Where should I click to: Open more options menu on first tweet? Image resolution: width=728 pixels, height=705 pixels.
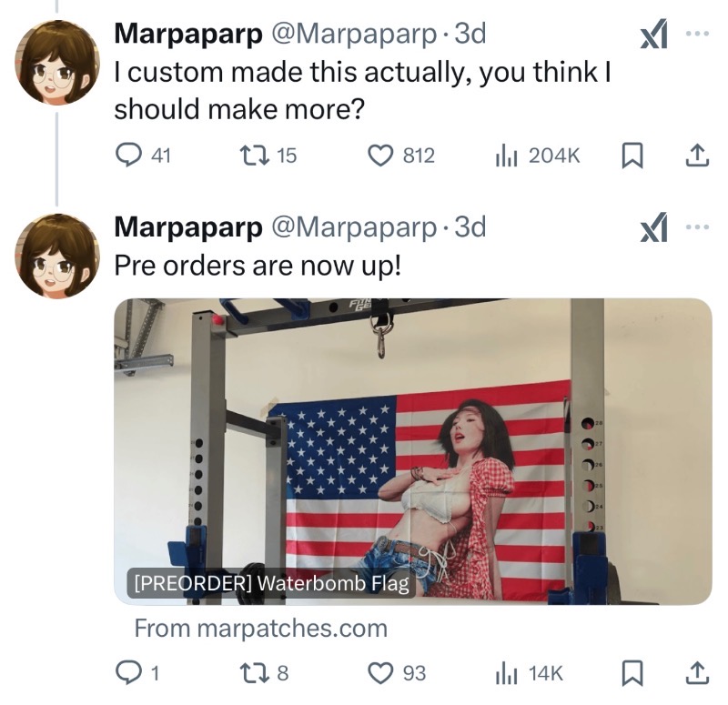point(697,34)
